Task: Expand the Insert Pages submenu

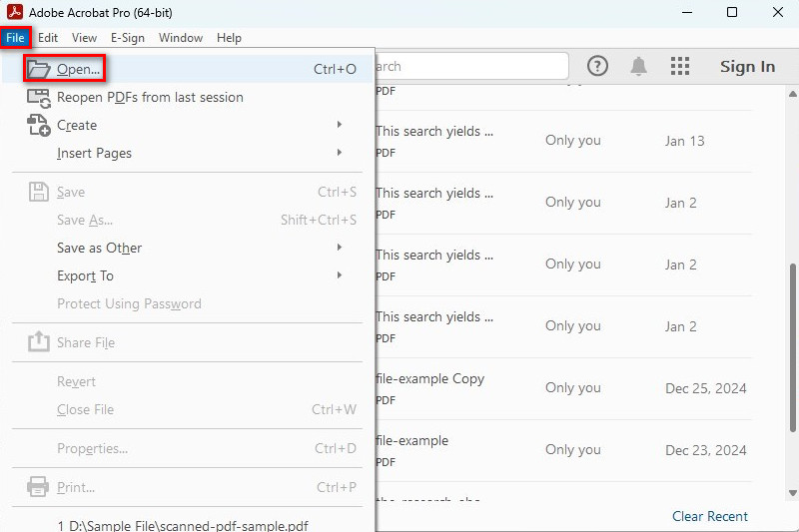Action: [x=340, y=153]
